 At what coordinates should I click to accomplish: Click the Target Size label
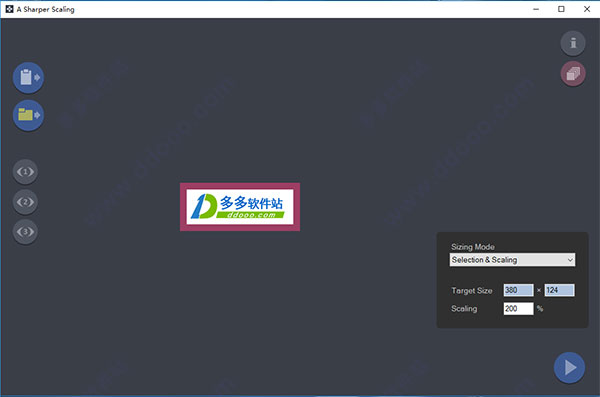471,291
